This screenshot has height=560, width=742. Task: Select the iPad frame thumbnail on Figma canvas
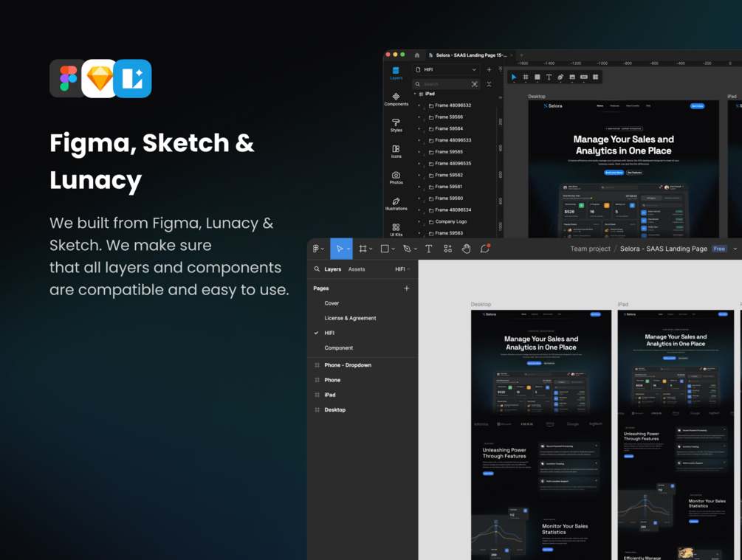[x=676, y=435]
